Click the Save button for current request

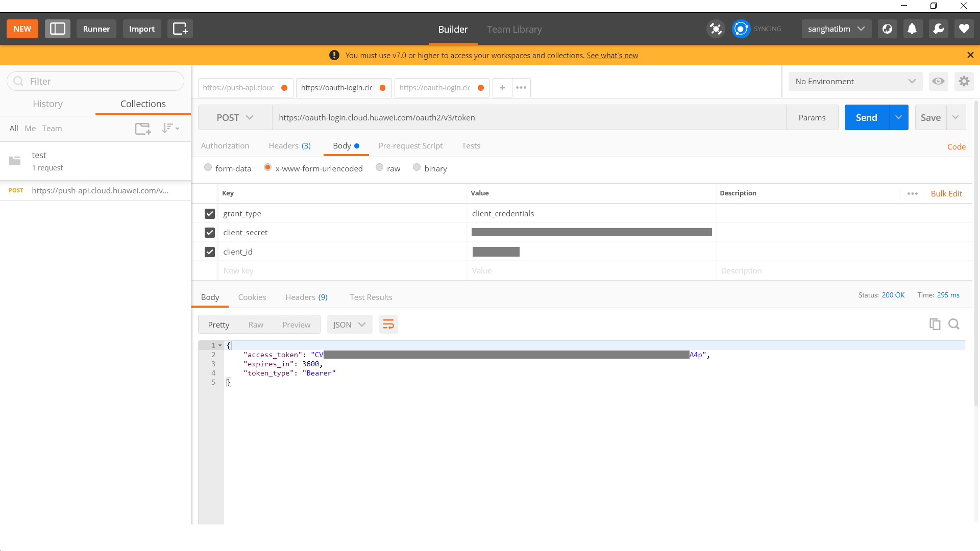[931, 117]
